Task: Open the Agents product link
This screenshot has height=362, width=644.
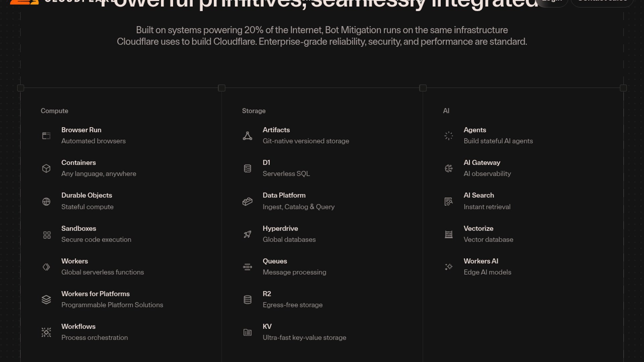Action: coord(475,130)
